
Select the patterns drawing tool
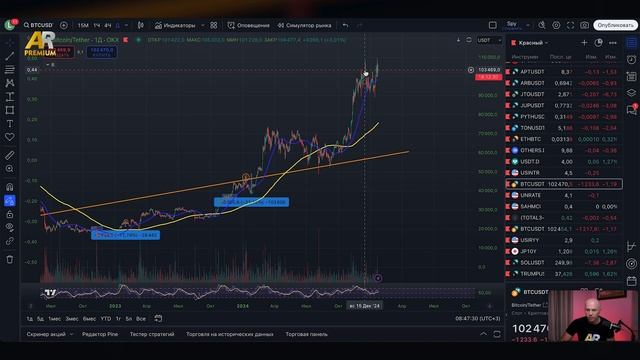tap(10, 83)
